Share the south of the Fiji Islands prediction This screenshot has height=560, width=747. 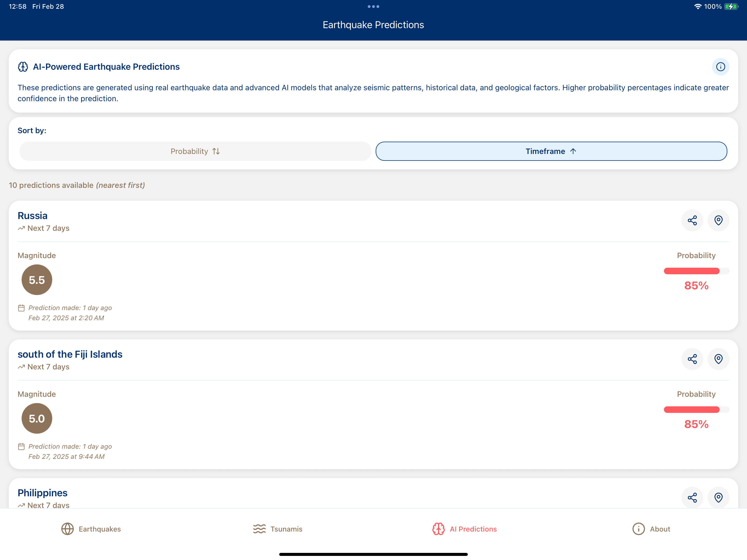pos(692,359)
